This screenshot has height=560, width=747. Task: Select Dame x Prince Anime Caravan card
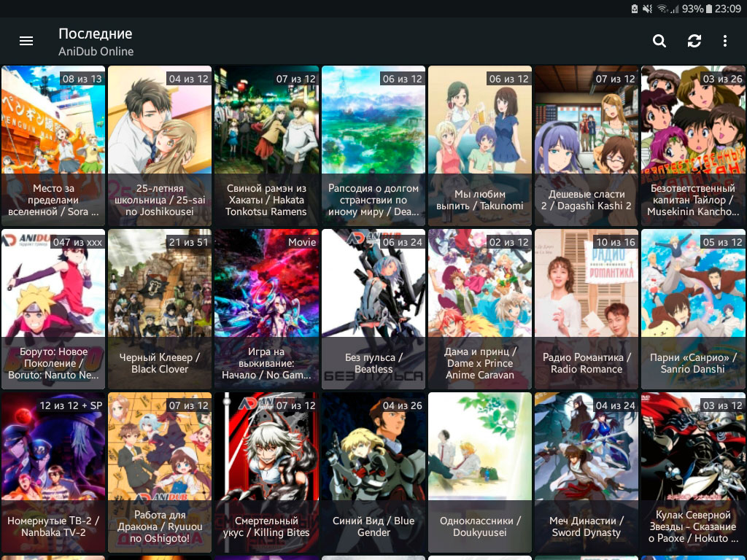click(480, 309)
